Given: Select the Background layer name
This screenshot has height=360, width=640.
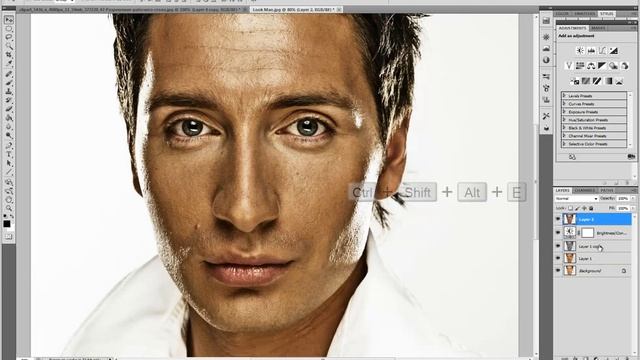Looking at the screenshot, I should coord(590,271).
